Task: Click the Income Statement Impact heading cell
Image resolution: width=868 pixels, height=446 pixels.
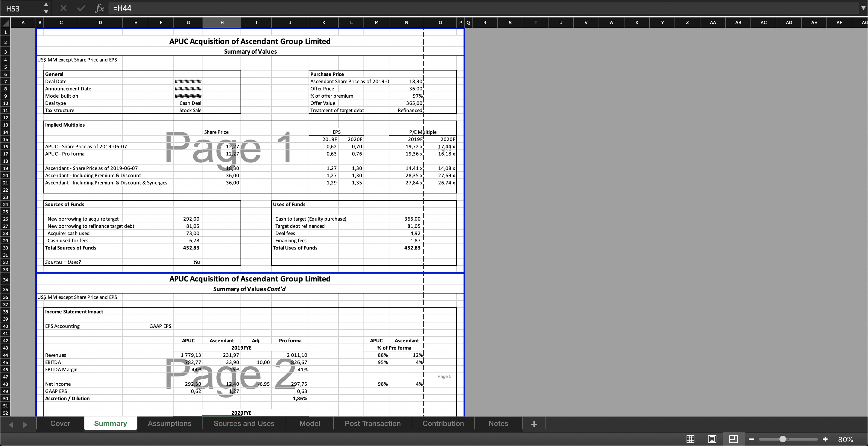Action: coord(74,312)
